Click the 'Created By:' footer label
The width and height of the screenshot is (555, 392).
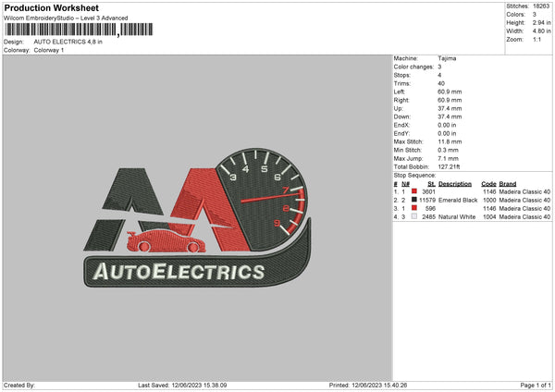pos(19,386)
